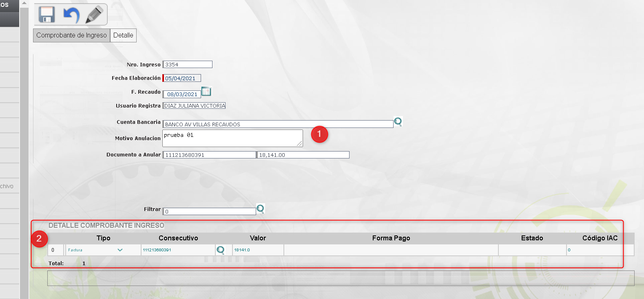Screen dimensions: 644x299
Task: Click the Tipo column header
Action: (x=104, y=238)
